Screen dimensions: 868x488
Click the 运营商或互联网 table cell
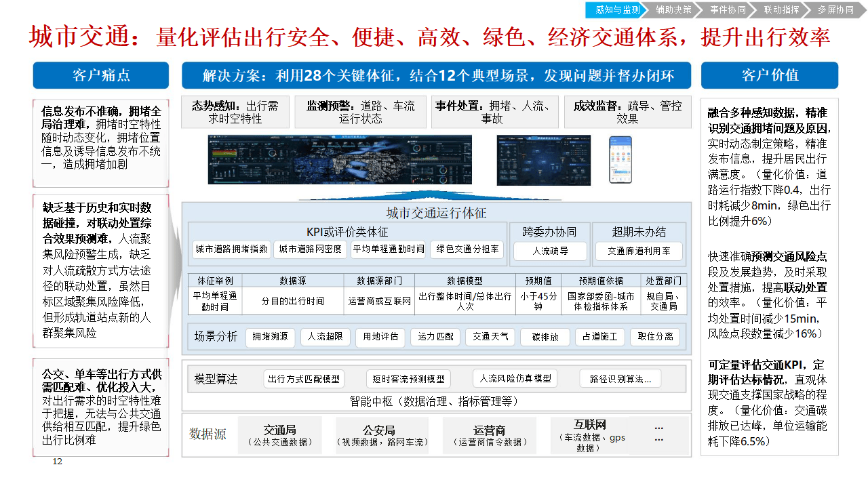(x=379, y=301)
